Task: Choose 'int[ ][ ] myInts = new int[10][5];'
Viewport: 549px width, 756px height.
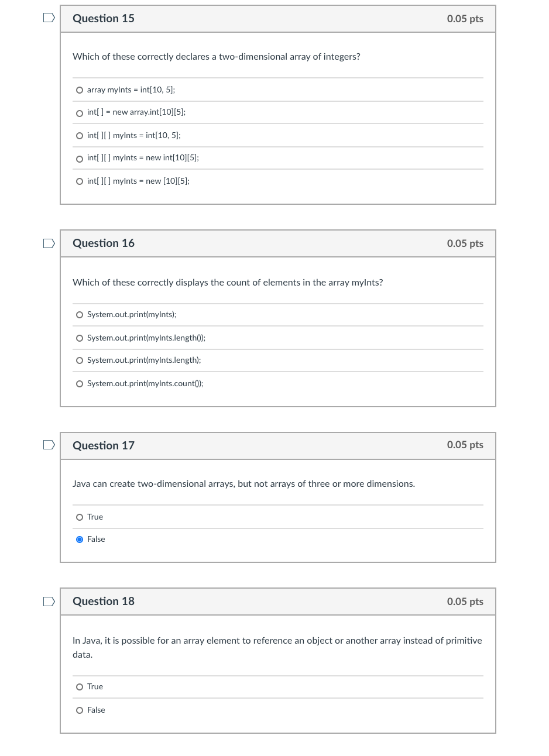Action: (80, 159)
